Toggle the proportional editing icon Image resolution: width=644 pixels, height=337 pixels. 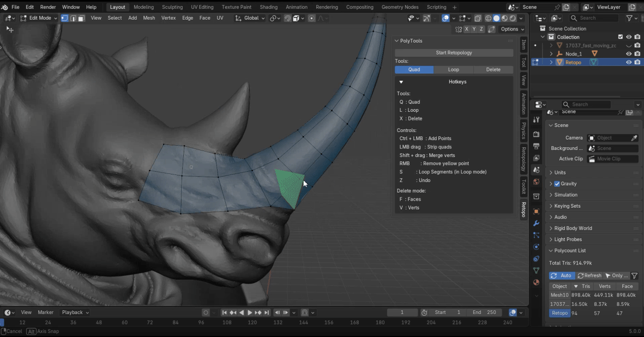tap(311, 18)
